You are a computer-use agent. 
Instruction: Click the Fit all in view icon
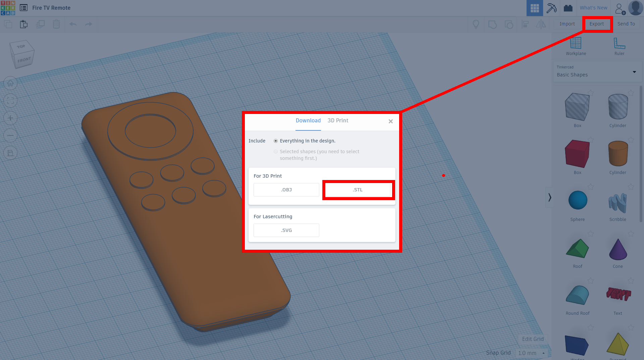pos(10,101)
